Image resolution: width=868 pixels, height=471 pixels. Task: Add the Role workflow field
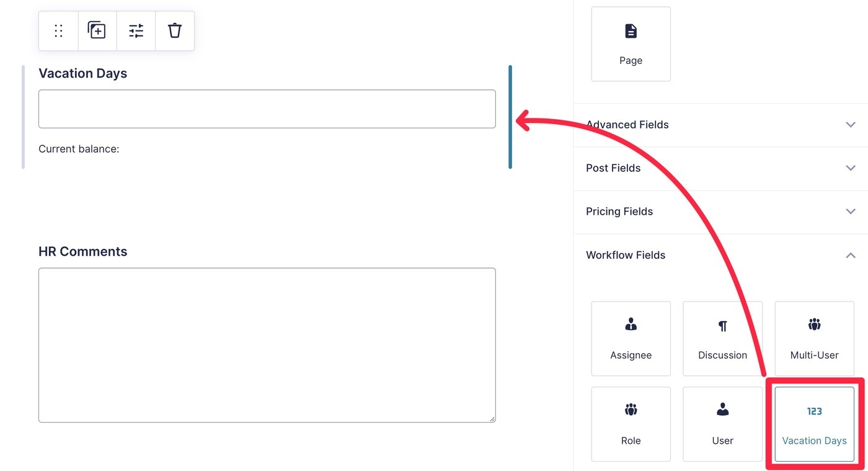tap(631, 424)
